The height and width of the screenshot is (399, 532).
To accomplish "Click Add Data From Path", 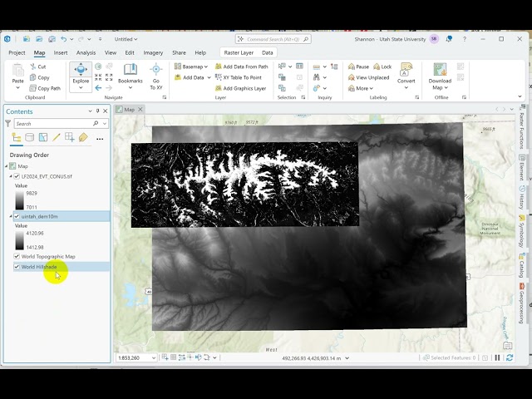I will coord(242,66).
